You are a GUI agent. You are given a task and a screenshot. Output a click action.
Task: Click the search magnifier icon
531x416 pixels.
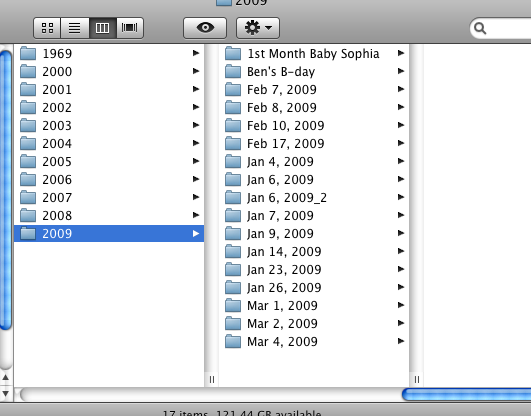480,28
